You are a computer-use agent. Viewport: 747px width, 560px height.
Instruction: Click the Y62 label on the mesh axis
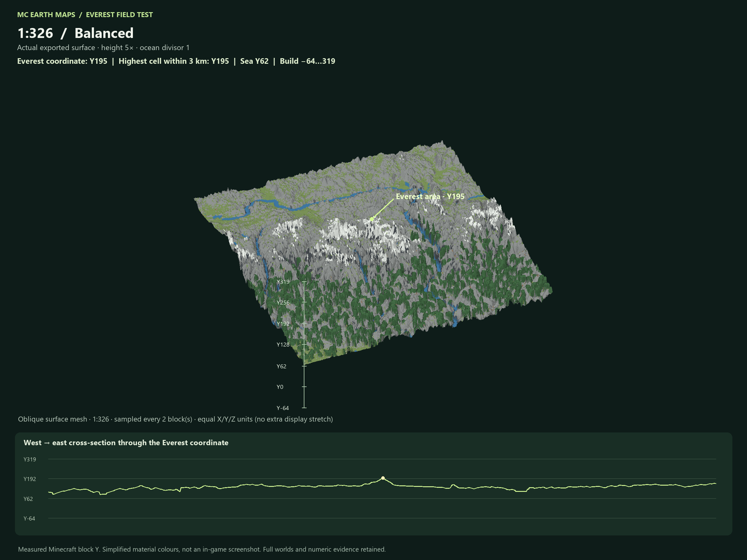pyautogui.click(x=281, y=366)
